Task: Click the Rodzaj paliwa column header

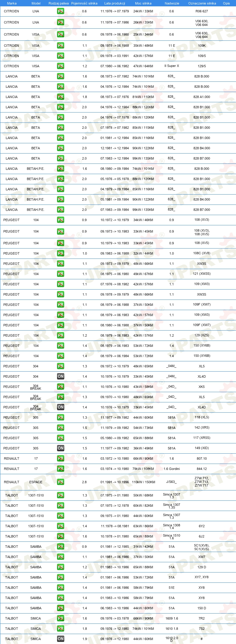Action: tap(59, 3)
